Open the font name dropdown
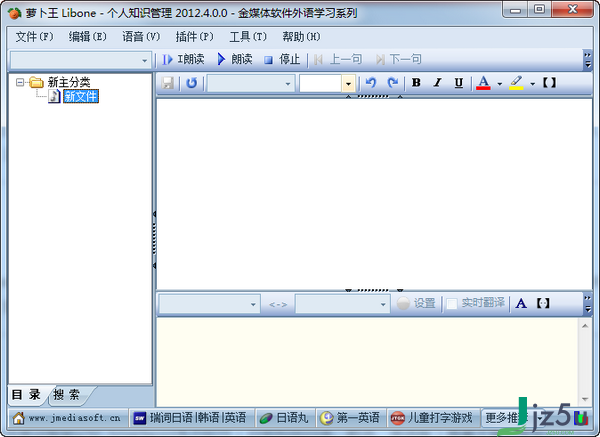Viewport: 600px width, 437px height. 288,83
